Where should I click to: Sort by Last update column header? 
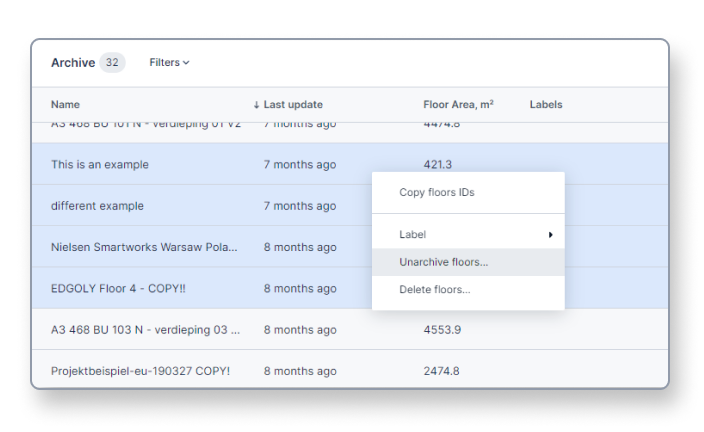pyautogui.click(x=293, y=105)
